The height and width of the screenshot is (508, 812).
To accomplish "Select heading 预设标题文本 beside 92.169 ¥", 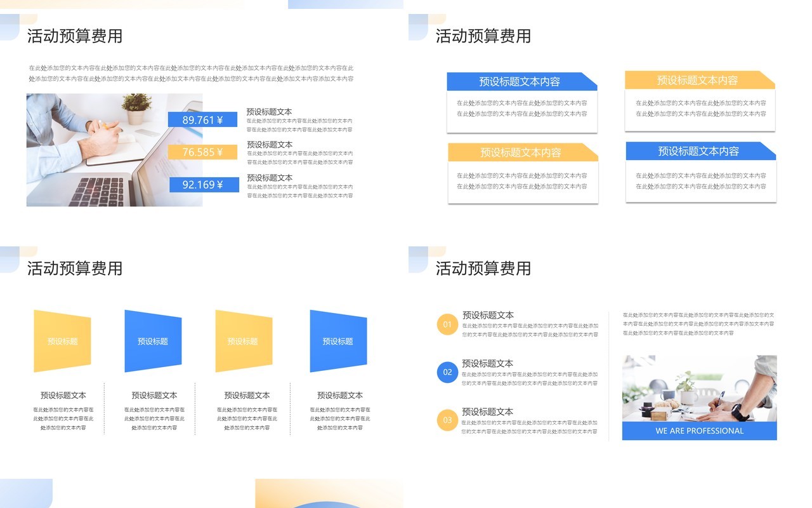I will [x=270, y=177].
